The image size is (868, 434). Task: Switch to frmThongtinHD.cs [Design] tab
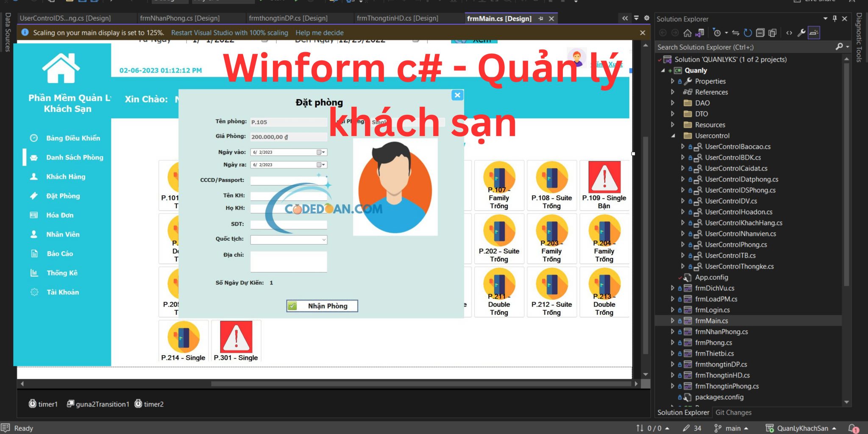click(x=398, y=18)
